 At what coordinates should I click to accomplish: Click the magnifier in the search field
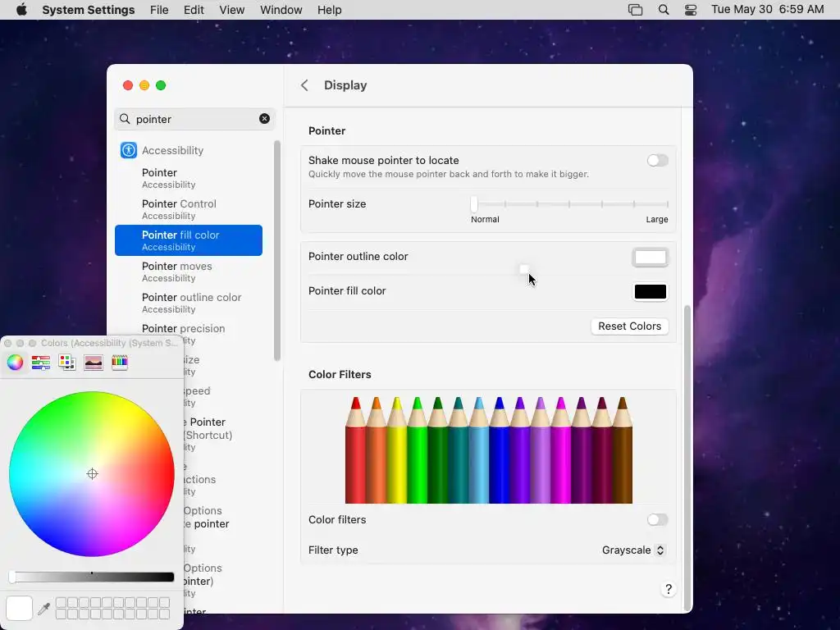[125, 119]
